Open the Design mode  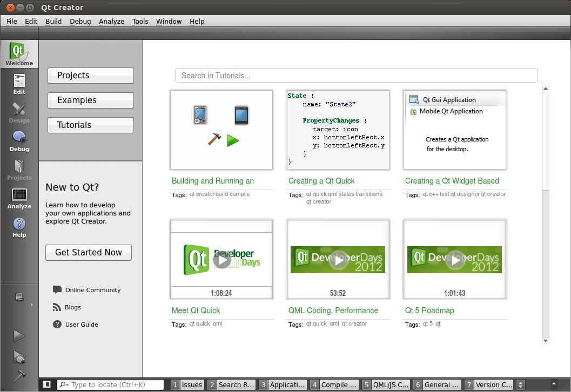(19, 112)
